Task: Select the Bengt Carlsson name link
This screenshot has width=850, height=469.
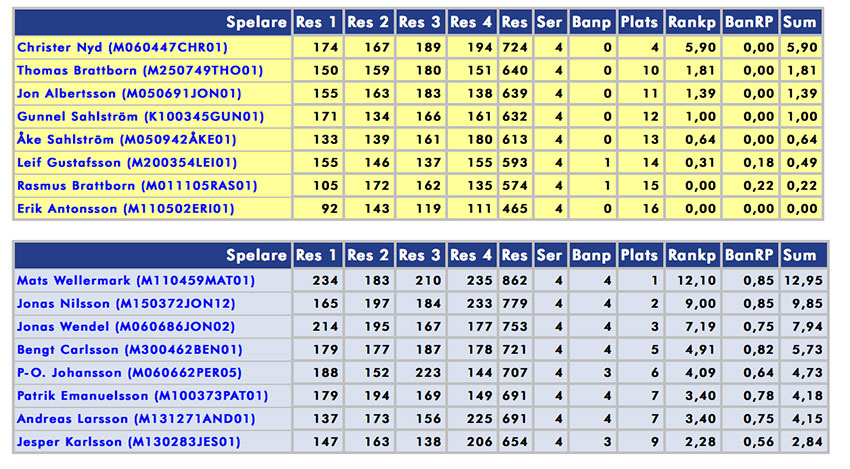Action: point(129,349)
